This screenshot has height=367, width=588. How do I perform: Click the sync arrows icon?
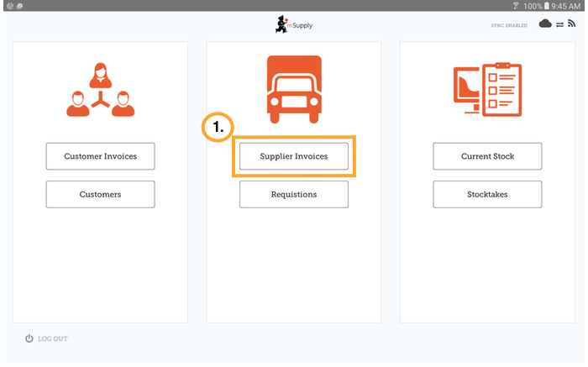click(559, 24)
